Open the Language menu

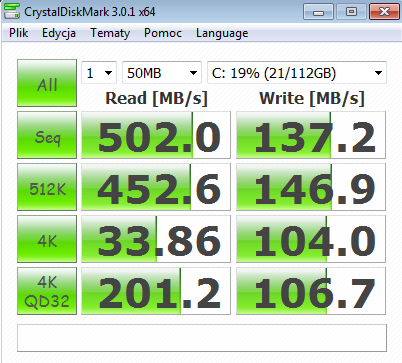tap(222, 33)
